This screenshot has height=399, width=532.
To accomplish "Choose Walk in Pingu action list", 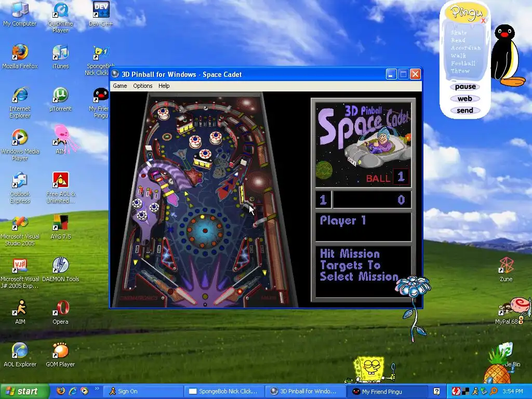I will coord(458,56).
